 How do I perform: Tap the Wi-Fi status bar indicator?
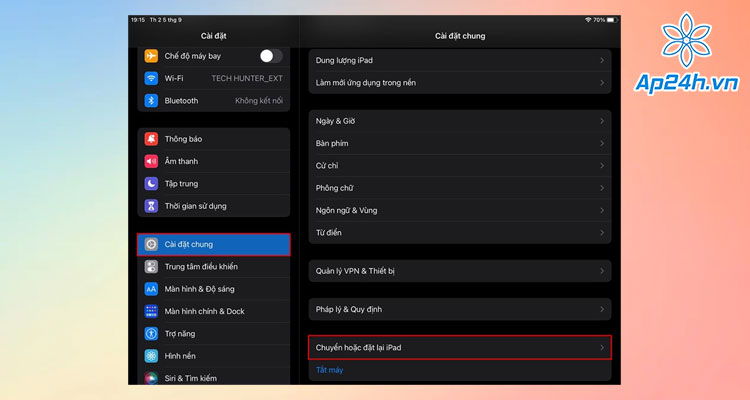tap(588, 20)
